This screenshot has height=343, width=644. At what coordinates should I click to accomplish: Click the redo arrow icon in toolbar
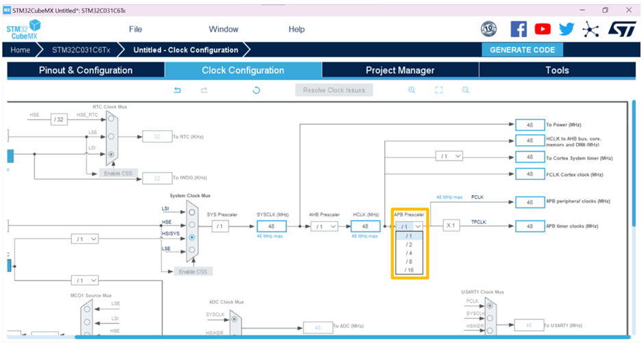coord(204,90)
